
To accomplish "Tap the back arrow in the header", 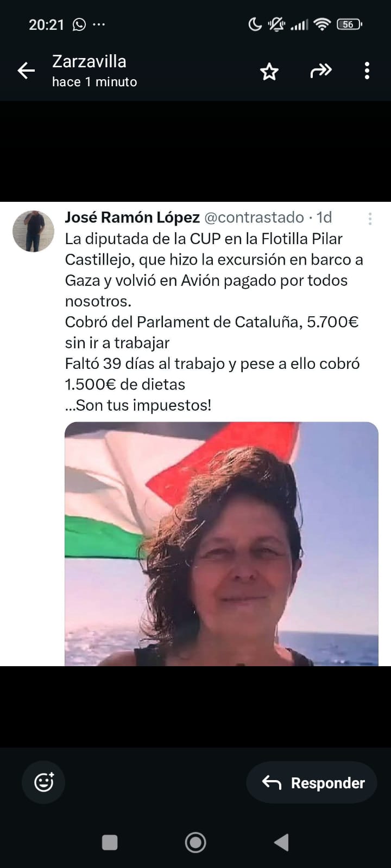I will pyautogui.click(x=26, y=71).
